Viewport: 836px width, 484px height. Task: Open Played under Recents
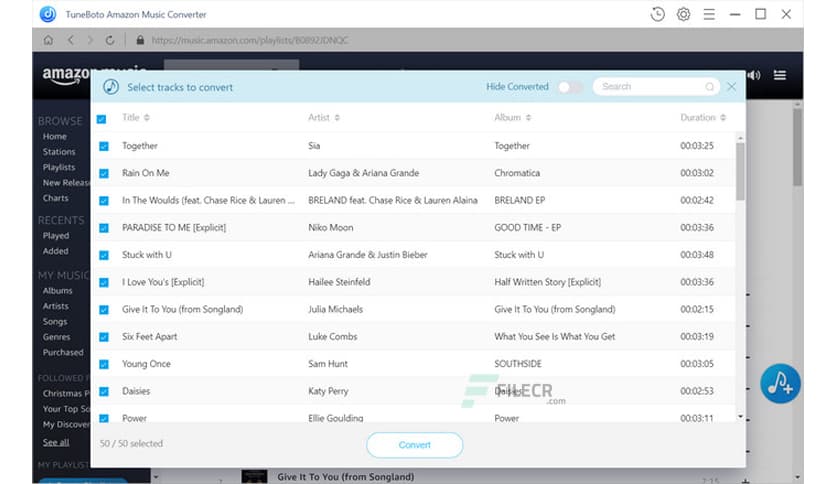coord(56,236)
